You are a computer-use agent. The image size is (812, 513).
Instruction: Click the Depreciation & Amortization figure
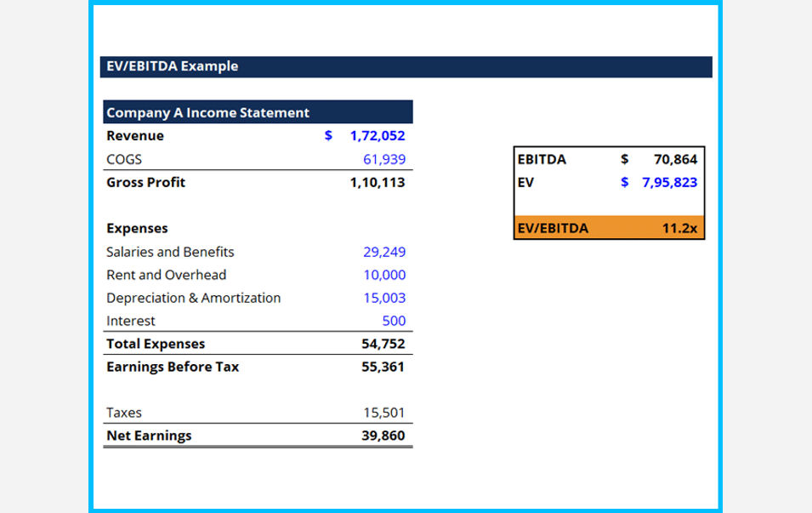pos(389,298)
